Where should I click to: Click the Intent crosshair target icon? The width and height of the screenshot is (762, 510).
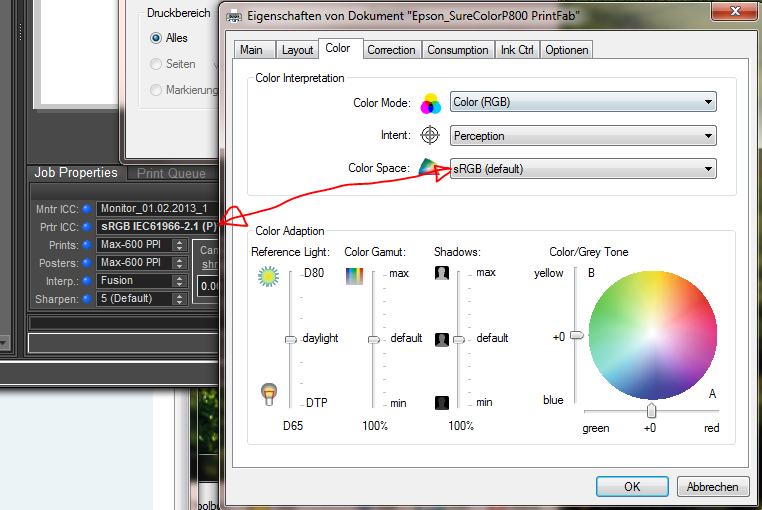pos(431,135)
